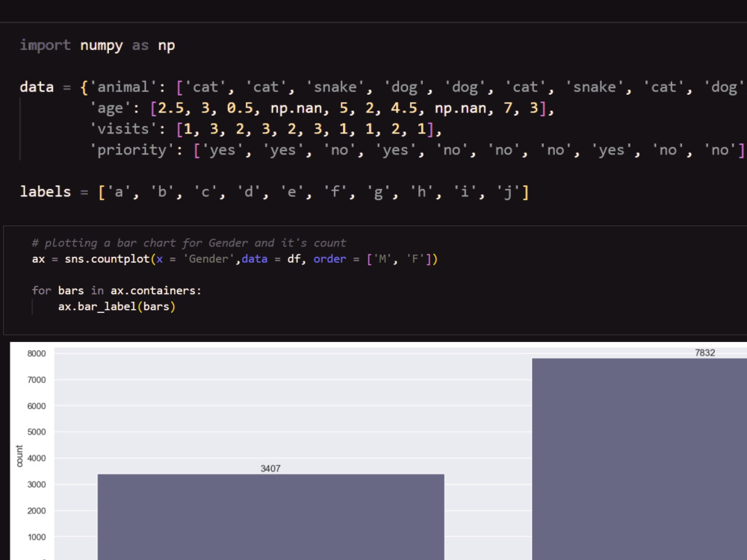Viewport: 747px width, 560px height.
Task: Click the 'a' string in the labels list
Action: [x=119, y=192]
